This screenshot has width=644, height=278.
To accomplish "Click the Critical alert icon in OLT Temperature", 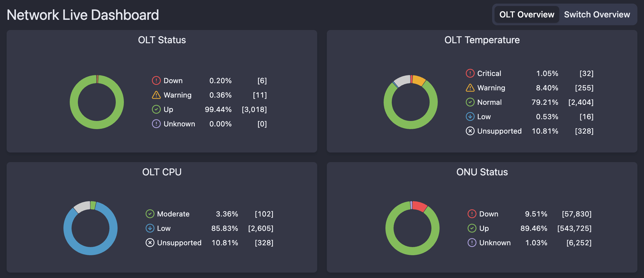I will 470,73.
